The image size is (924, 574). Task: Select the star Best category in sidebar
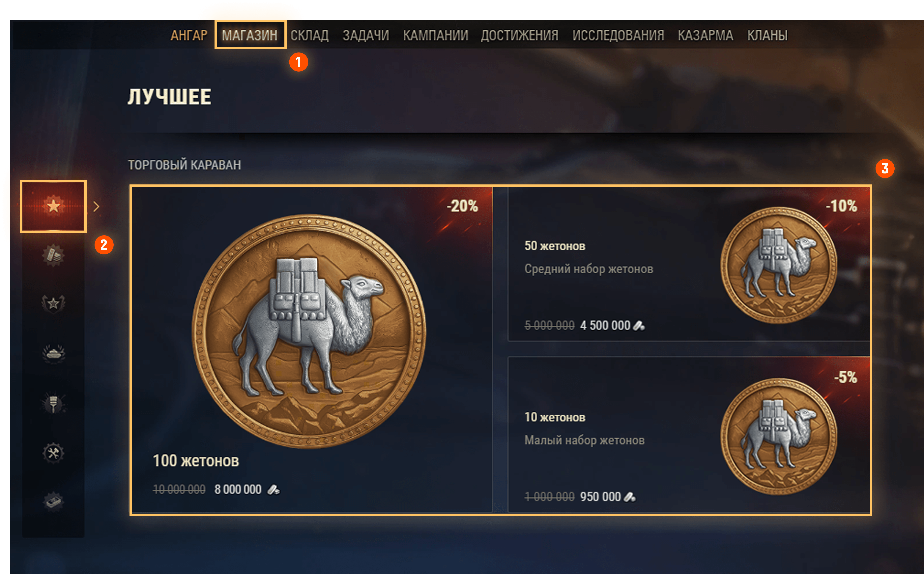coord(53,206)
